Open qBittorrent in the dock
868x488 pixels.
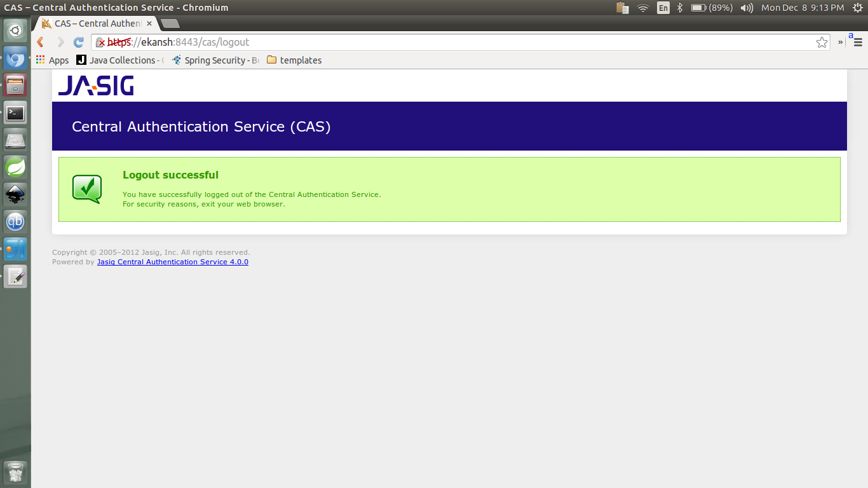15,221
